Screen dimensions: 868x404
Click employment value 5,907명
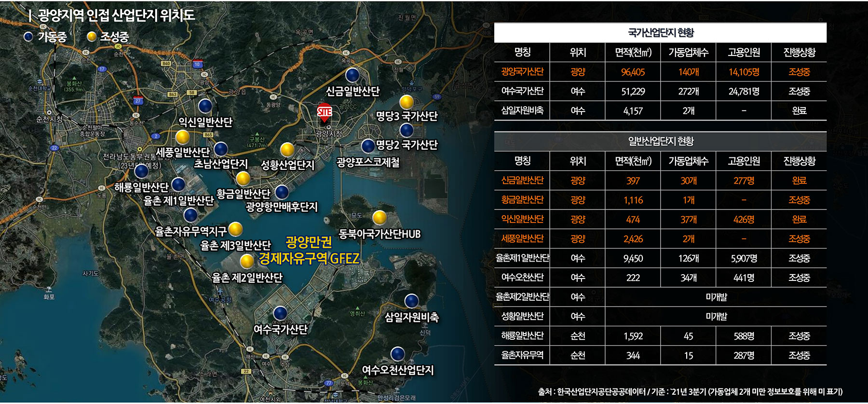point(744,259)
